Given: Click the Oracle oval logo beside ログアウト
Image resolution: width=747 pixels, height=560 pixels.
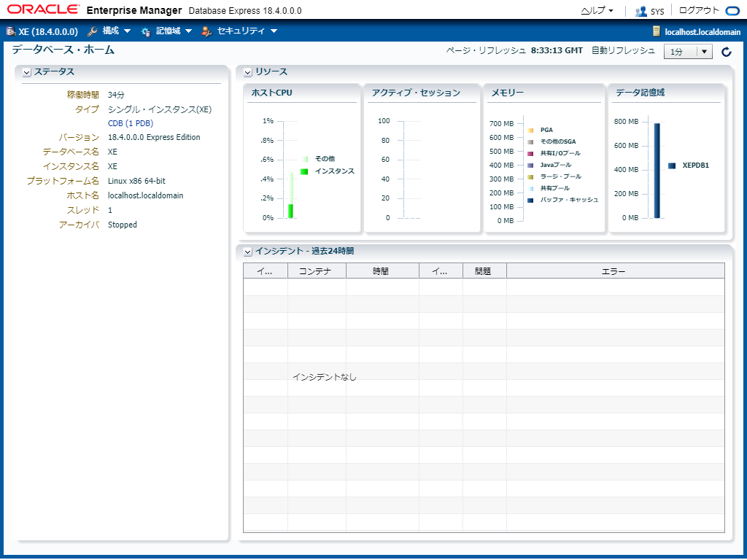Looking at the screenshot, I should pos(732,11).
